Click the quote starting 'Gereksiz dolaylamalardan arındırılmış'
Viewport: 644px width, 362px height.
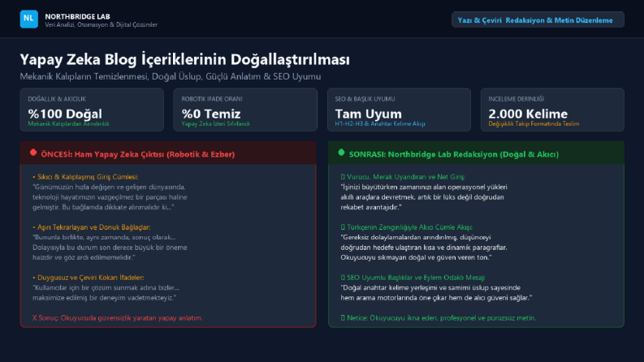[424, 248]
